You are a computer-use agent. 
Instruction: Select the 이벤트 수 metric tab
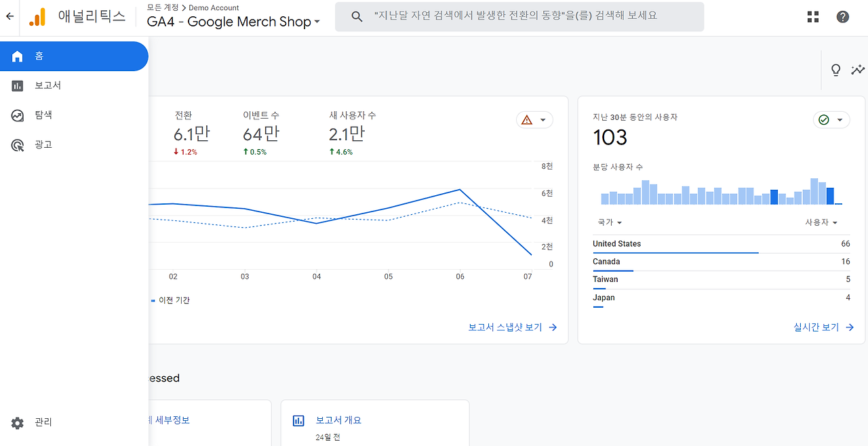click(x=261, y=133)
